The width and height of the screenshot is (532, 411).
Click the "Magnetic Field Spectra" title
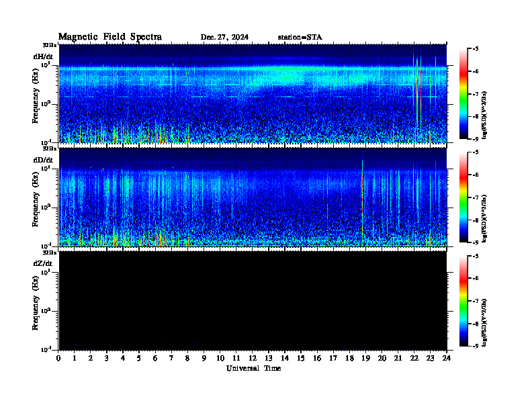tap(110, 37)
